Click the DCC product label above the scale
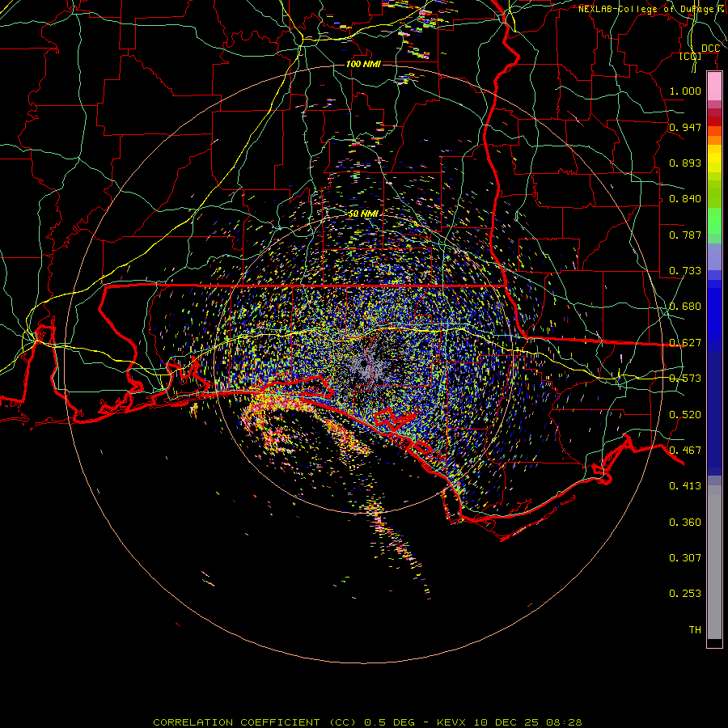Image resolution: width=728 pixels, height=728 pixels. 710,49
